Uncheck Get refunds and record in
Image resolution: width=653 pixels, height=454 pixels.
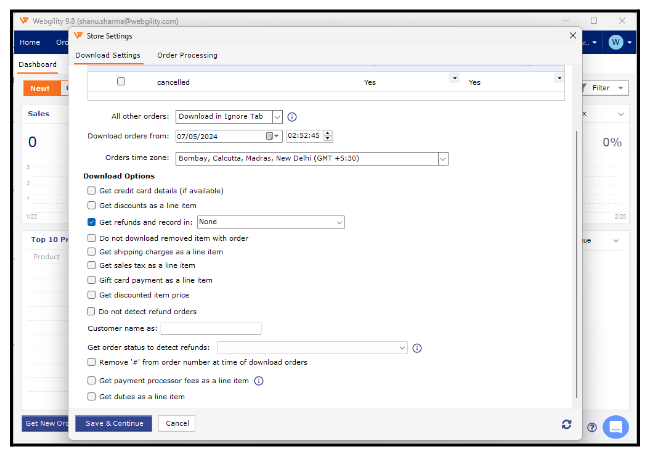click(91, 222)
